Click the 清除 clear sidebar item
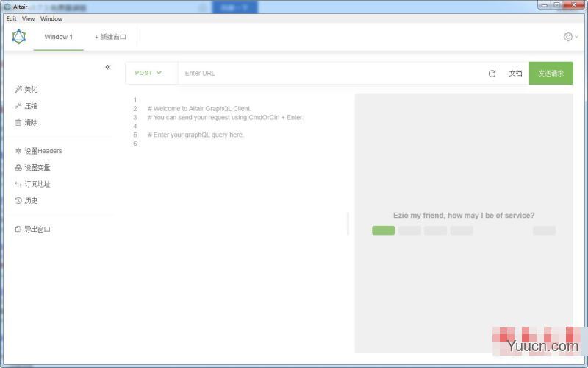The image size is (588, 368). (26, 122)
